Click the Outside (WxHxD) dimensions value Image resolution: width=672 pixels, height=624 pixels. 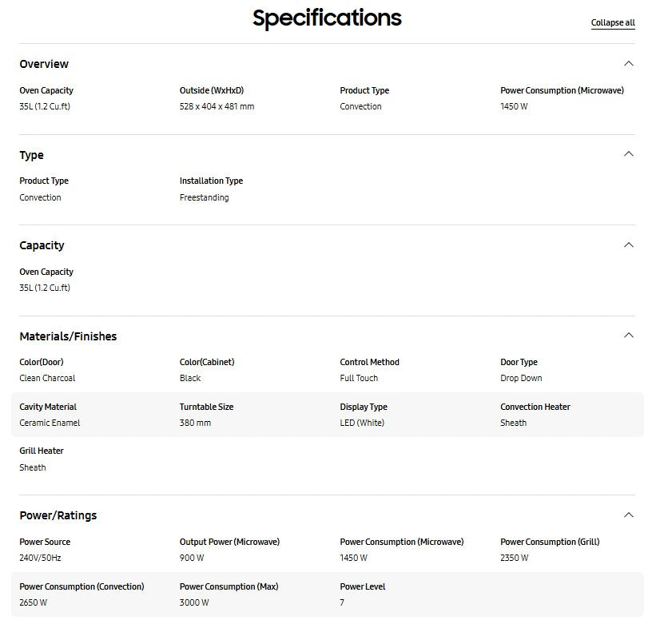tap(217, 106)
